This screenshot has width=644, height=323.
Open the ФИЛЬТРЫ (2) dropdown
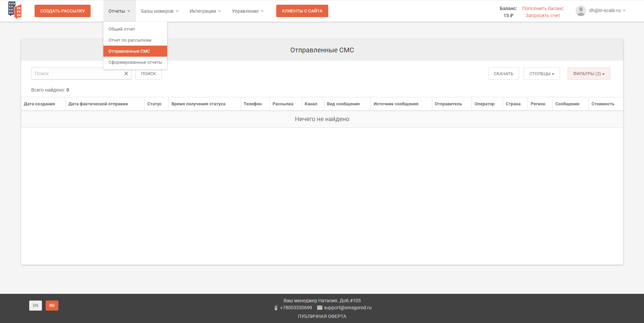pyautogui.click(x=589, y=74)
